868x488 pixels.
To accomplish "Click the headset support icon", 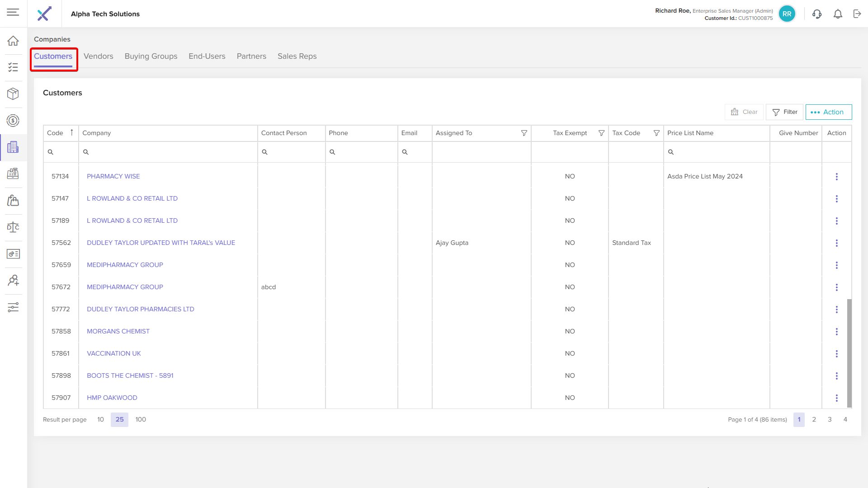I will click(x=816, y=14).
